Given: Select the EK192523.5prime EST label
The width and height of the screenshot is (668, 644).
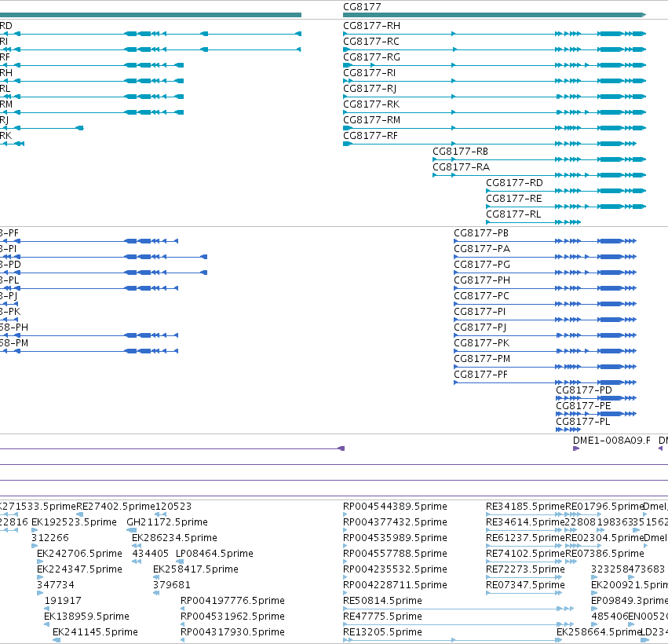Looking at the screenshot, I should (74, 522).
